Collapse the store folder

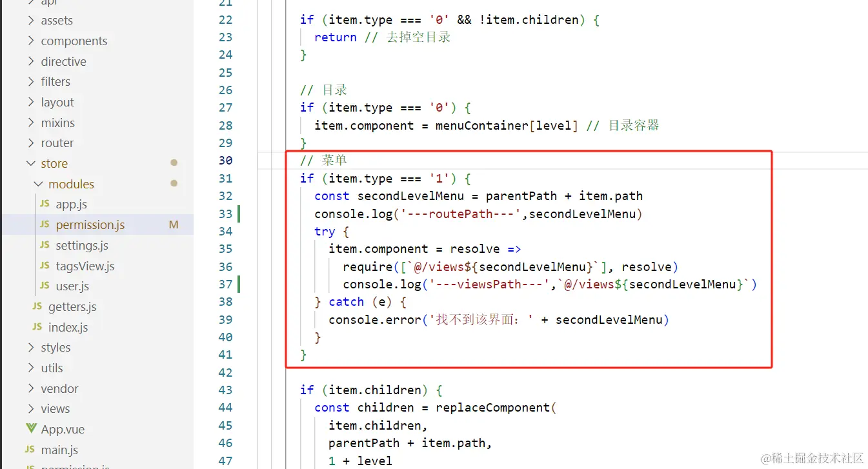(x=31, y=163)
